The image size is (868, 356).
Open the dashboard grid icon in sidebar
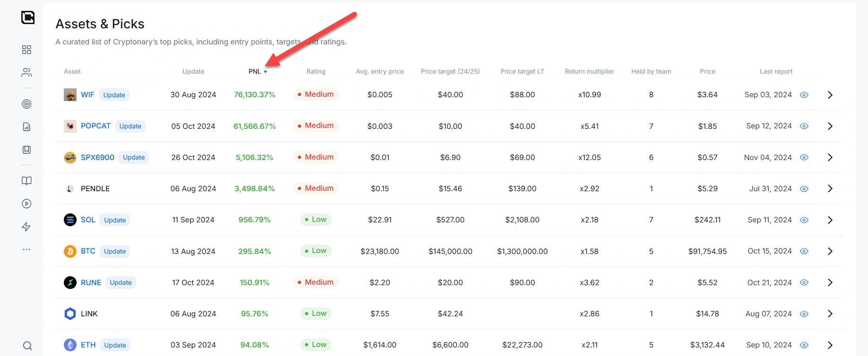click(26, 50)
